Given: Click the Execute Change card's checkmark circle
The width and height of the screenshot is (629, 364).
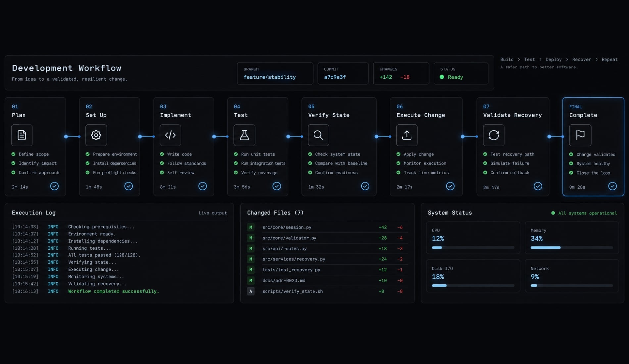Looking at the screenshot, I should pyautogui.click(x=450, y=186).
